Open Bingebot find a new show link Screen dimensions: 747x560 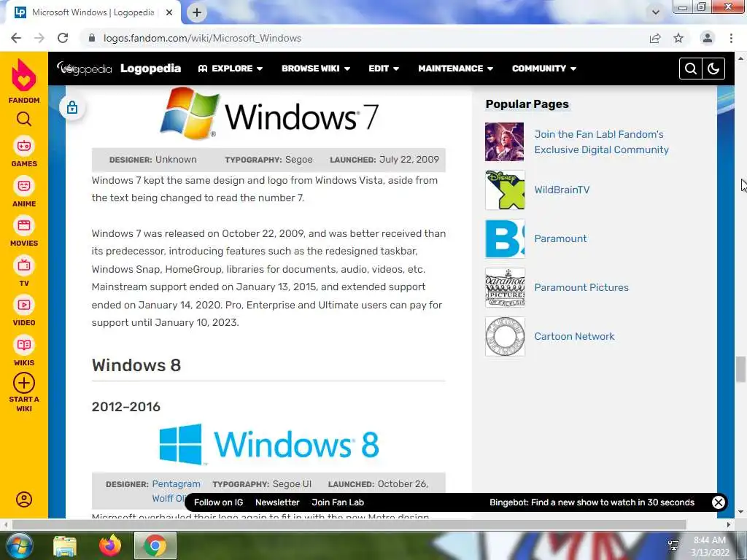[x=592, y=502]
